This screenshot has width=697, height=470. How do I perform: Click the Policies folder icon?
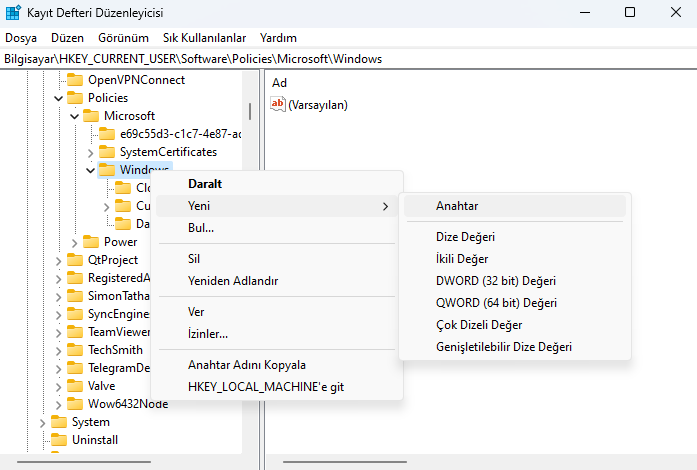pos(76,98)
